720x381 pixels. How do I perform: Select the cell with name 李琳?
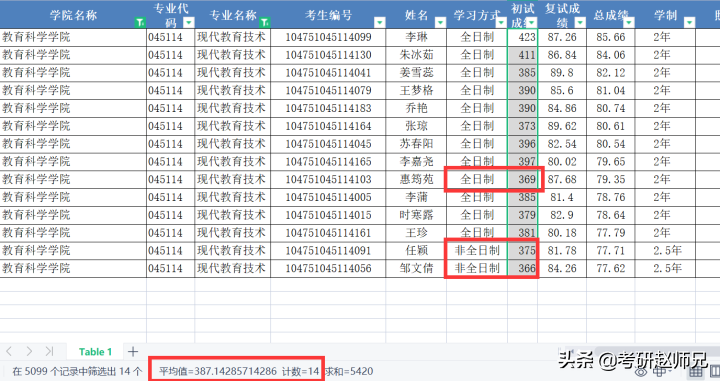[x=416, y=37]
